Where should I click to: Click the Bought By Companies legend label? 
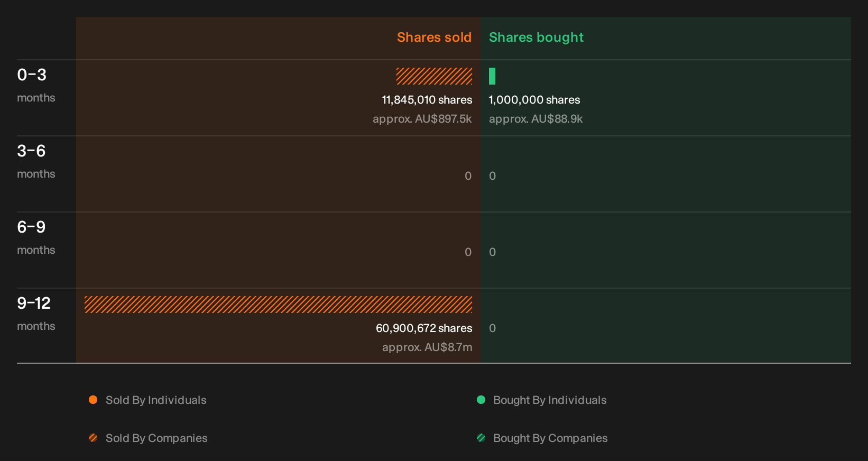click(550, 438)
